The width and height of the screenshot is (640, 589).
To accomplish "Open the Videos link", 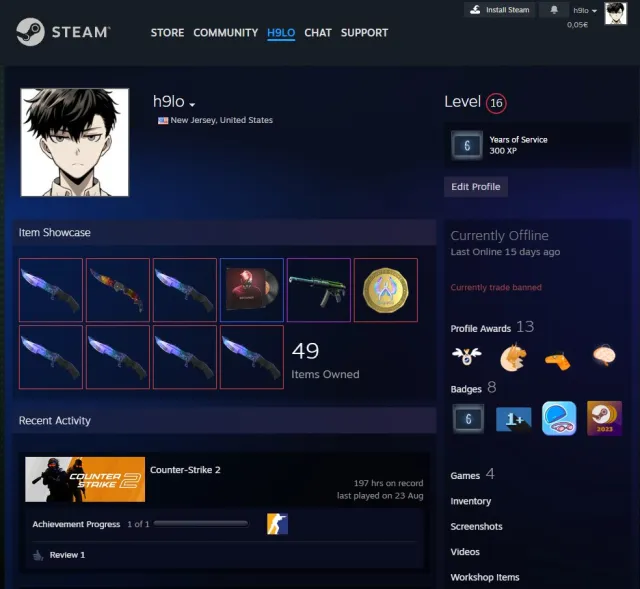I will [465, 551].
